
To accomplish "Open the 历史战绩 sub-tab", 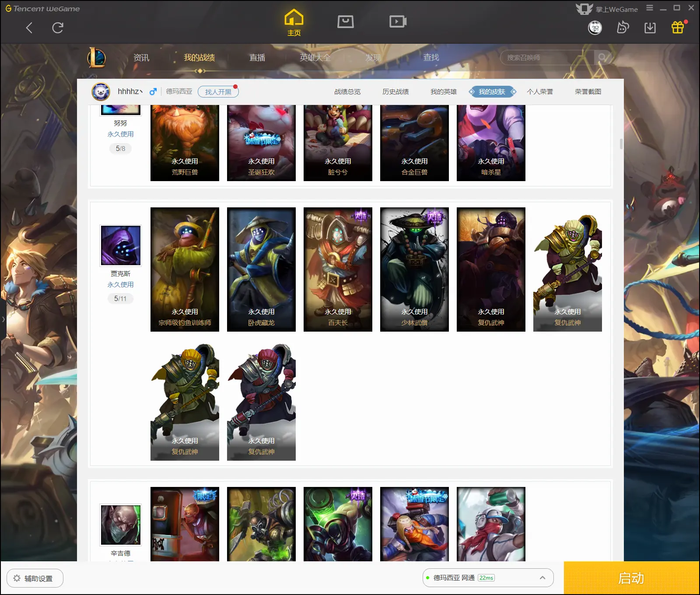I will (x=395, y=91).
